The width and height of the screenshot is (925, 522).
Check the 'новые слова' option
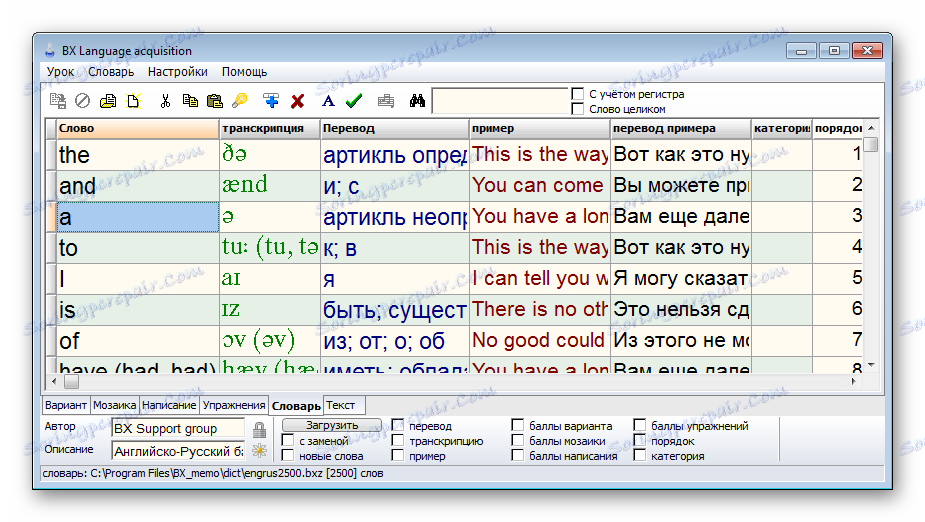288,456
